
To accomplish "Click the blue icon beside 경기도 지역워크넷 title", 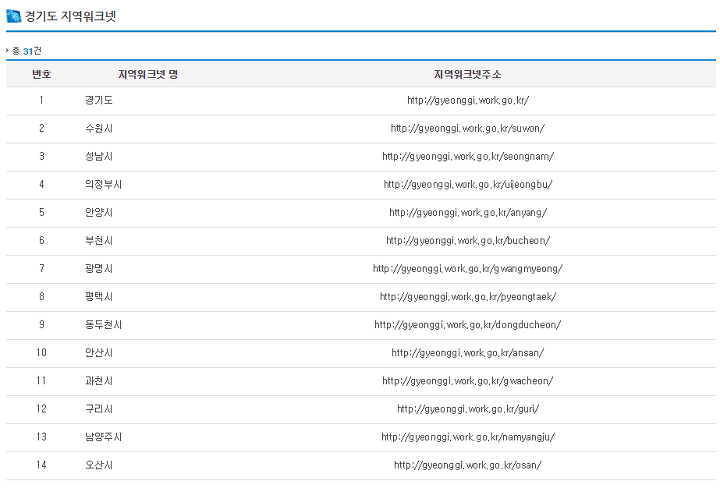I will pyautogui.click(x=14, y=16).
